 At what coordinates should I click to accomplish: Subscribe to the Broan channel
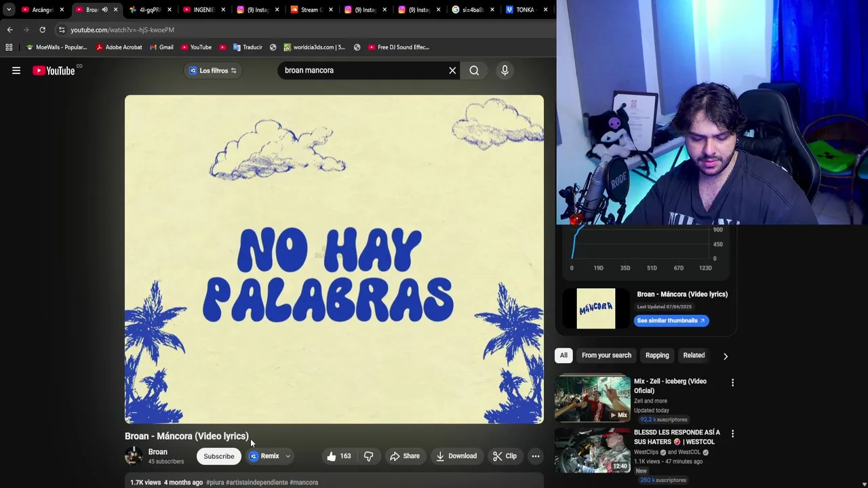pyautogui.click(x=219, y=456)
